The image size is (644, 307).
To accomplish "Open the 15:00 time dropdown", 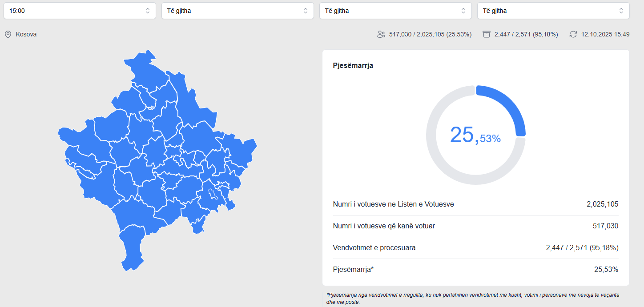I will click(80, 11).
